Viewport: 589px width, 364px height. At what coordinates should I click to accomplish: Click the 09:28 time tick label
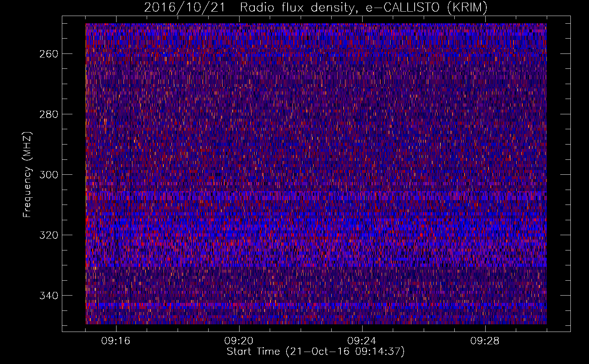point(485,341)
